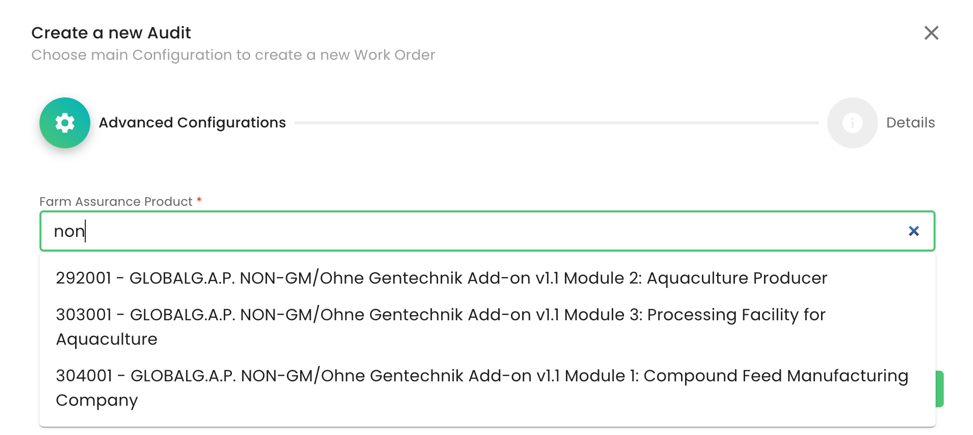The height and width of the screenshot is (435, 973).
Task: Click the "Choose main Configuration" subtitle text
Action: click(233, 55)
